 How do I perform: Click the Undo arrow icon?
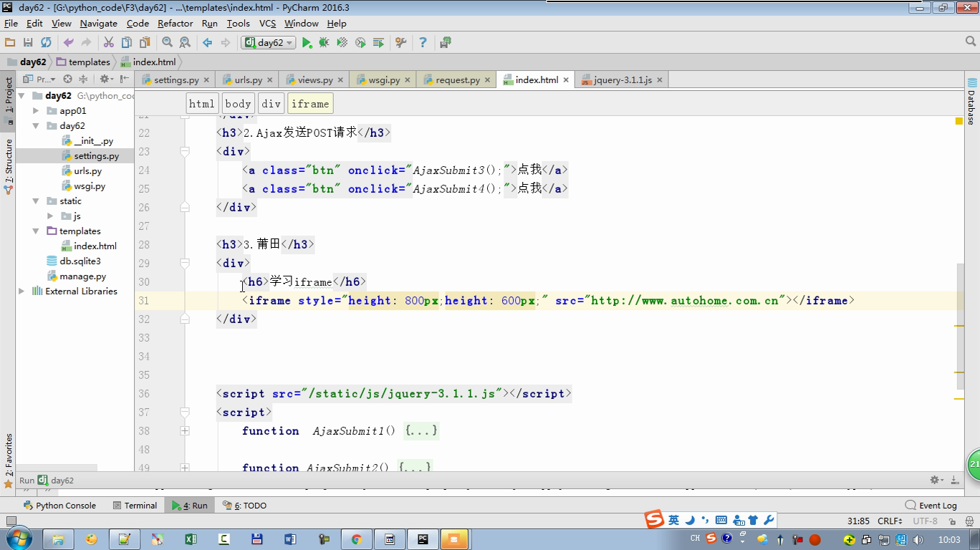click(x=69, y=43)
